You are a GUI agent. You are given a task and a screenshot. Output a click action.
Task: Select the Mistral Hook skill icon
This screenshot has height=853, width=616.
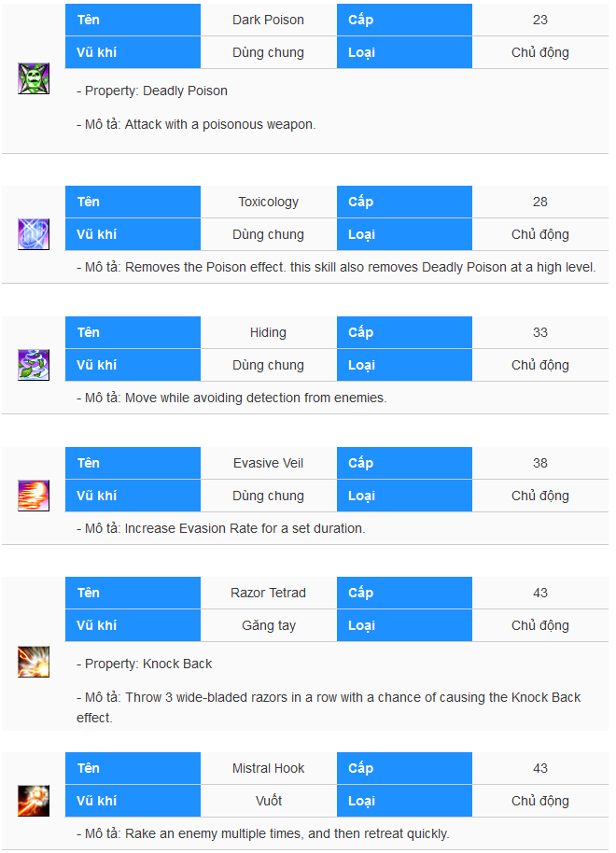(x=34, y=801)
